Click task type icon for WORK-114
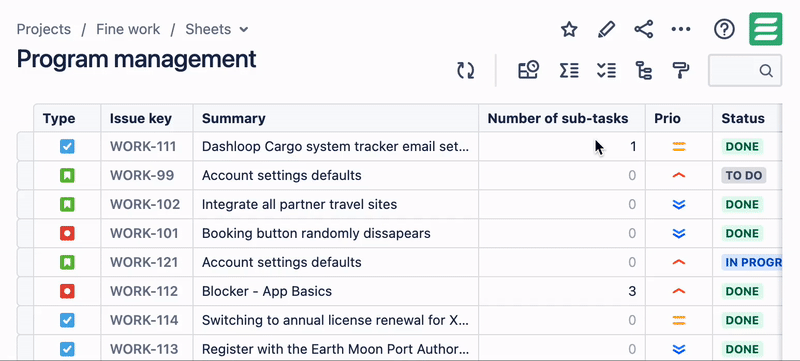 pos(67,320)
